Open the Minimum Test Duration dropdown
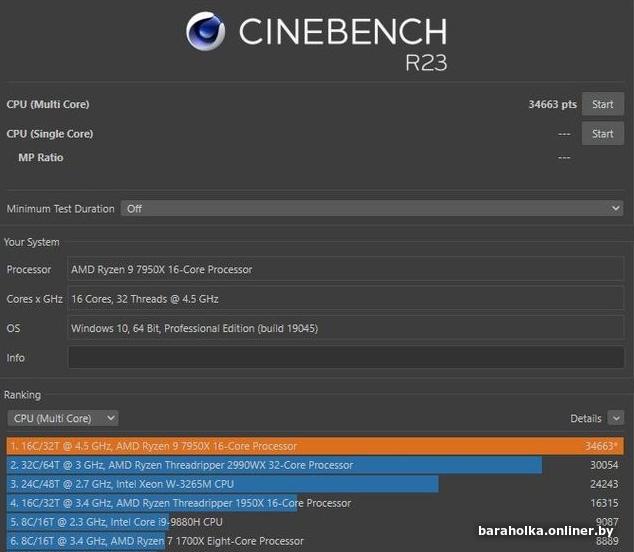This screenshot has height=552, width=634. pyautogui.click(x=372, y=209)
